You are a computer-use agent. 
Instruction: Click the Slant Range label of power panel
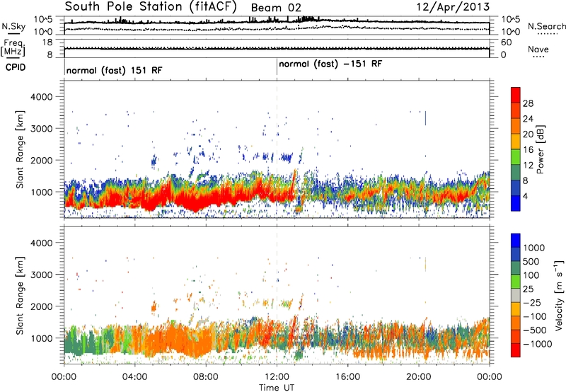click(20, 149)
